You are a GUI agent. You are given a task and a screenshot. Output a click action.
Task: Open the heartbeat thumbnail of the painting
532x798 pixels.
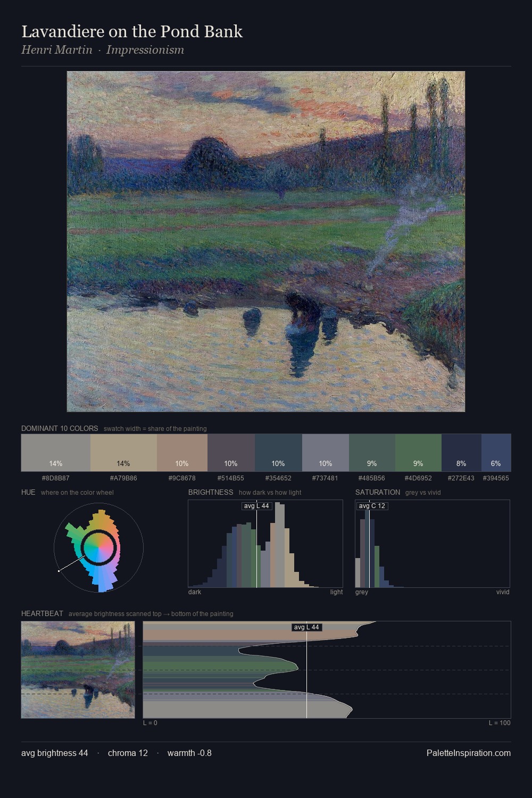78,670
